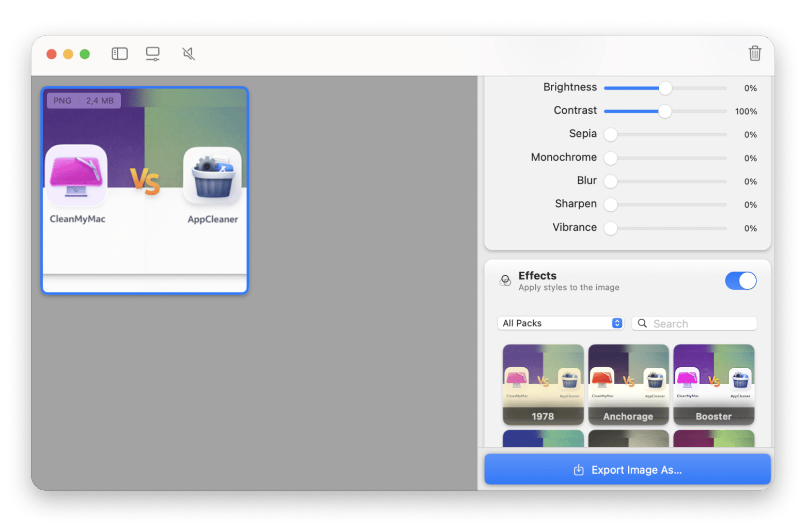Select the Booster effect thumbnail

point(714,385)
